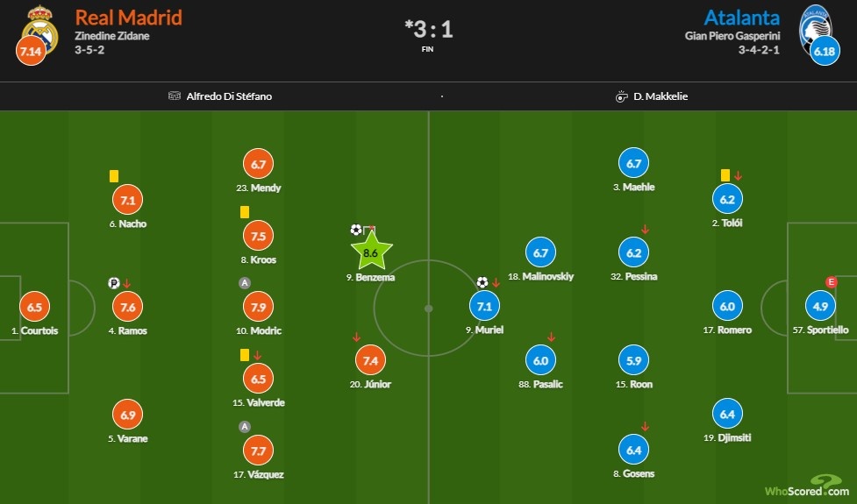Click the Real Madrid club crest
Image resolution: width=857 pixels, height=504 pixels.
[x=40, y=28]
